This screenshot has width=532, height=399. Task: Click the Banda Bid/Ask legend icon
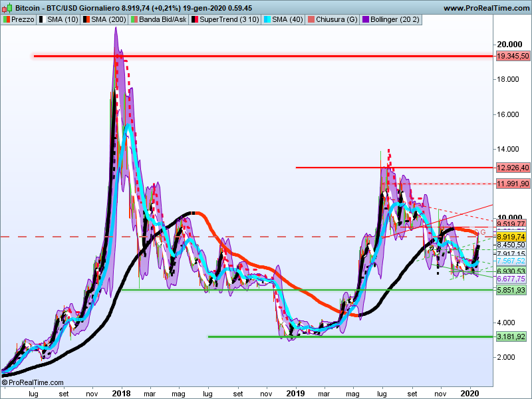[135, 20]
